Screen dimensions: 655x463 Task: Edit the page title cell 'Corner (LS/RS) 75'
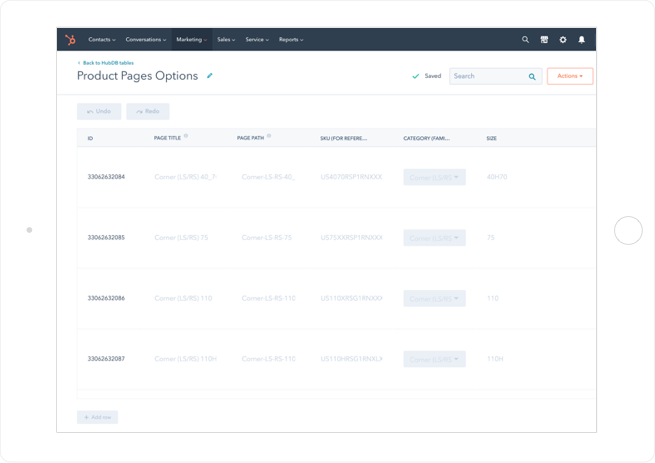click(x=181, y=237)
